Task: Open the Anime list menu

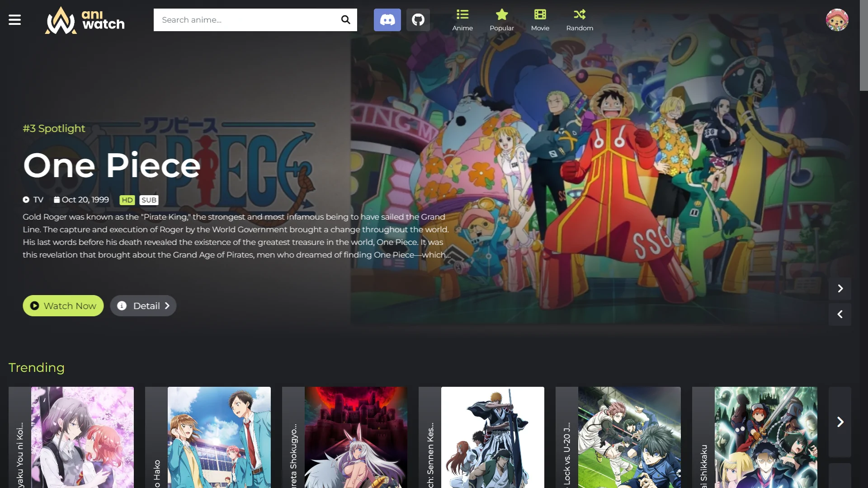Action: click(x=462, y=20)
